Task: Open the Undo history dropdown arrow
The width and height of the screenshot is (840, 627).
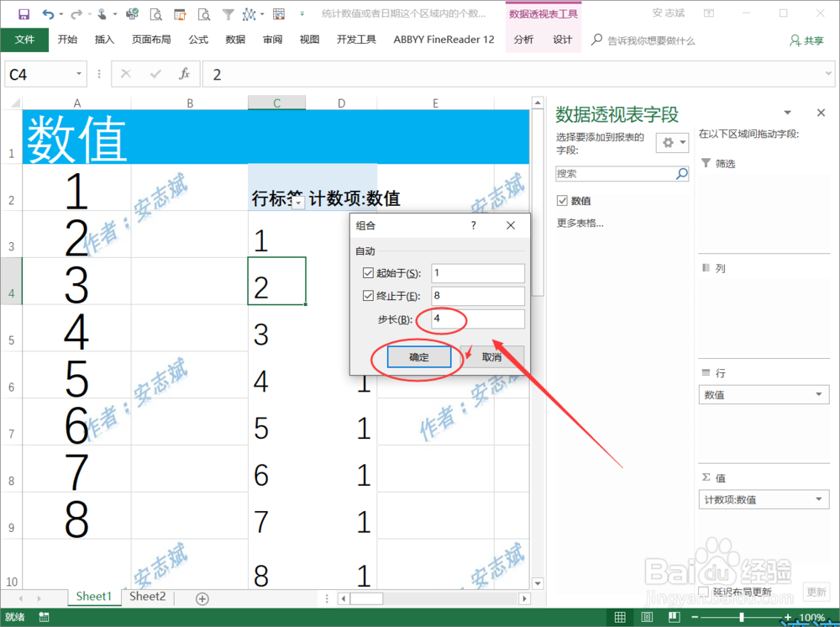Action: tap(61, 14)
